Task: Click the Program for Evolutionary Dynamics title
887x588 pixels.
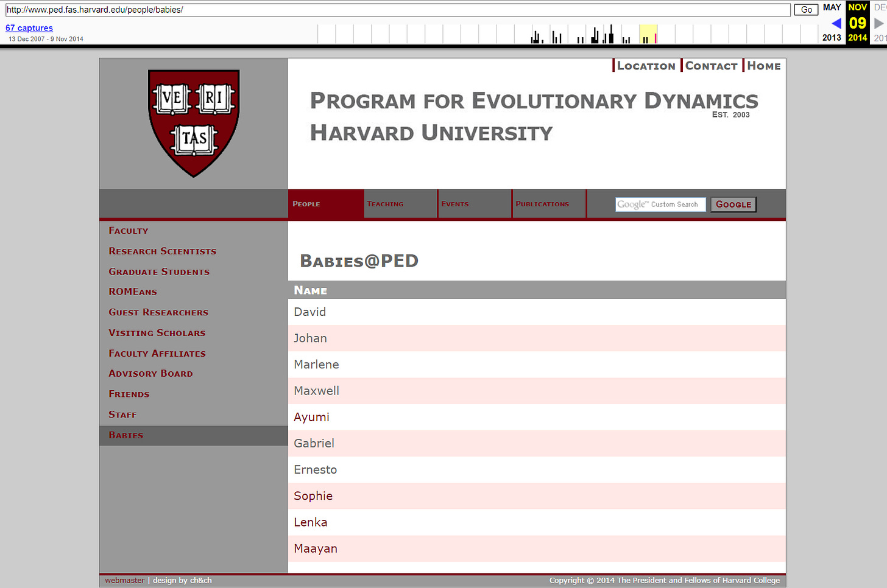Action: [534, 101]
